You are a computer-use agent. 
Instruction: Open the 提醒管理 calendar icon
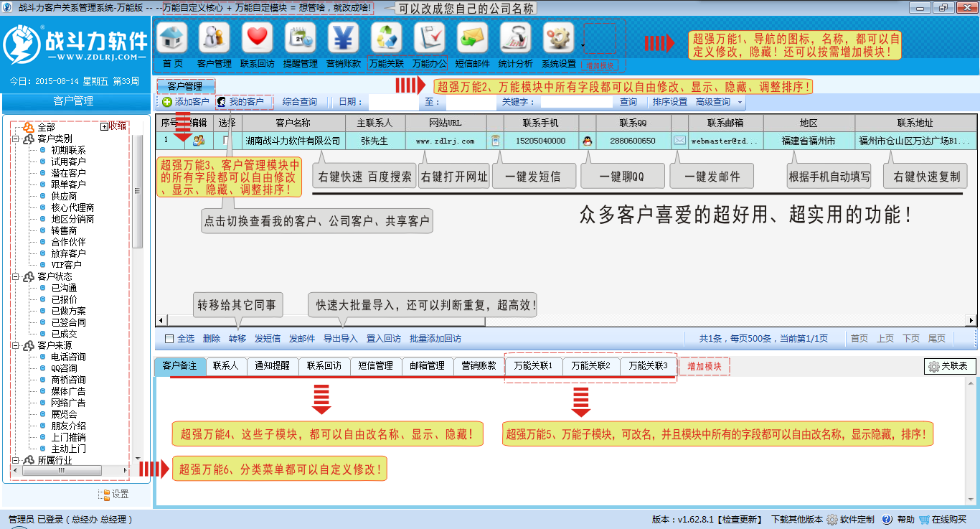[301, 37]
